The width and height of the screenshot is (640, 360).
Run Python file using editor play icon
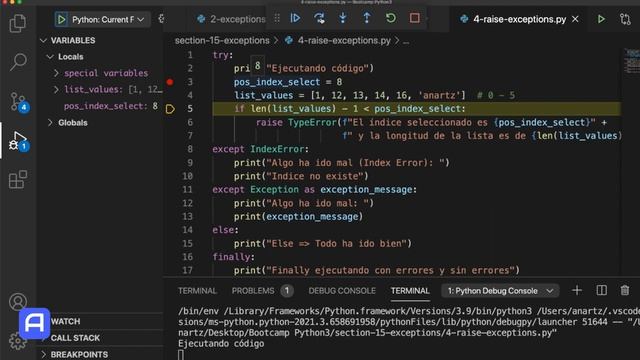point(601,19)
